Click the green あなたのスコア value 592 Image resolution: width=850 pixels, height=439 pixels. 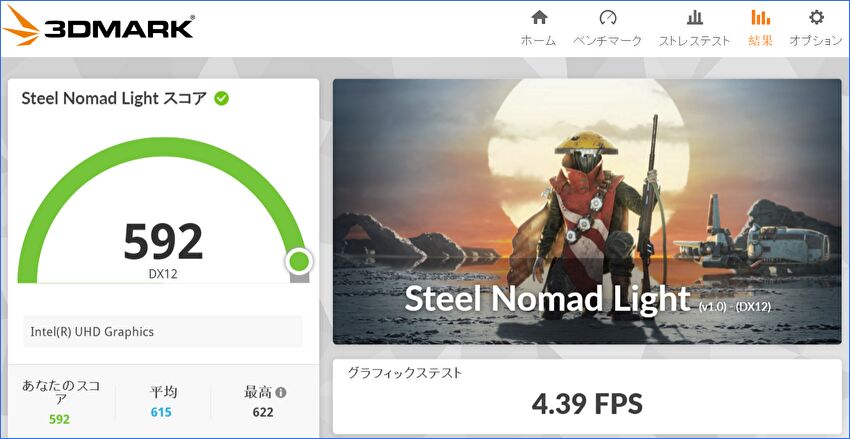[60, 419]
